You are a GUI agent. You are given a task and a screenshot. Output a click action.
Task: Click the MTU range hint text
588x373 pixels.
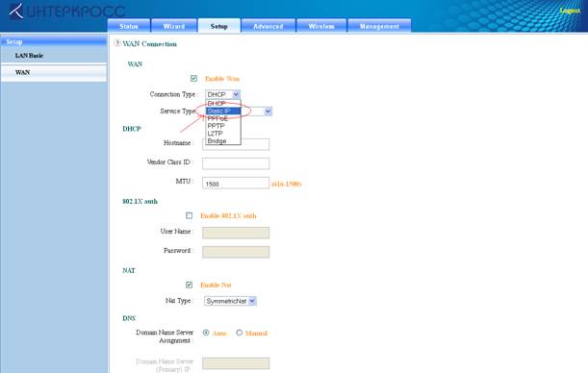[x=287, y=184]
